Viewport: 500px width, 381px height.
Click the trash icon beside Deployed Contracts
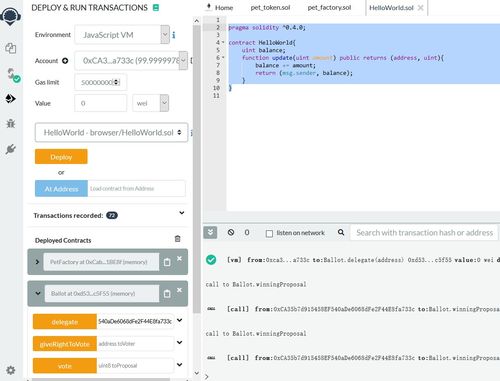coord(178,239)
